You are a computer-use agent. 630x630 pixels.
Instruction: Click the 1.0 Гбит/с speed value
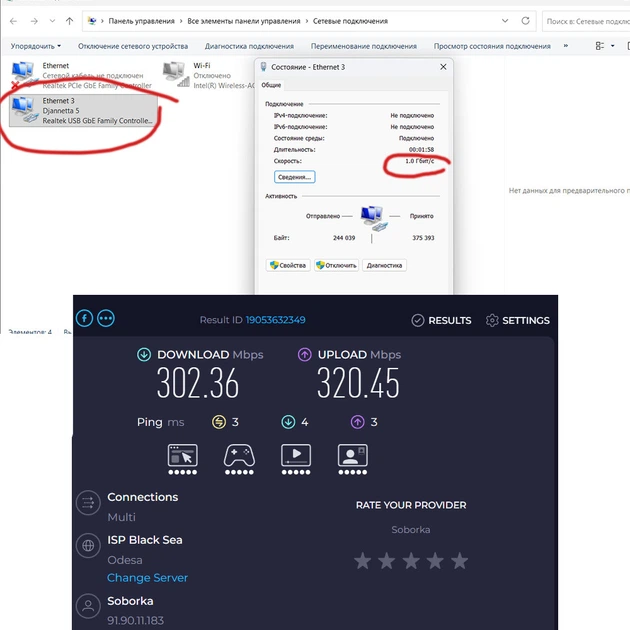419,161
